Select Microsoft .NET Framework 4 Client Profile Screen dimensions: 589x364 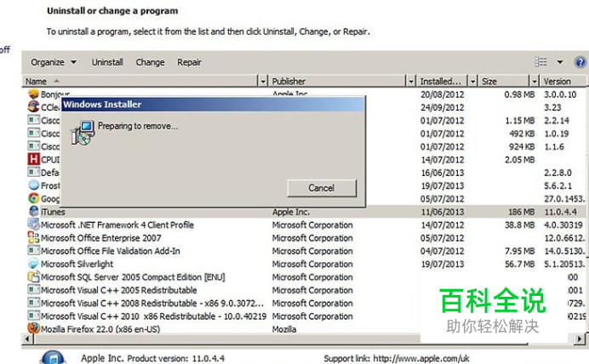click(x=117, y=225)
